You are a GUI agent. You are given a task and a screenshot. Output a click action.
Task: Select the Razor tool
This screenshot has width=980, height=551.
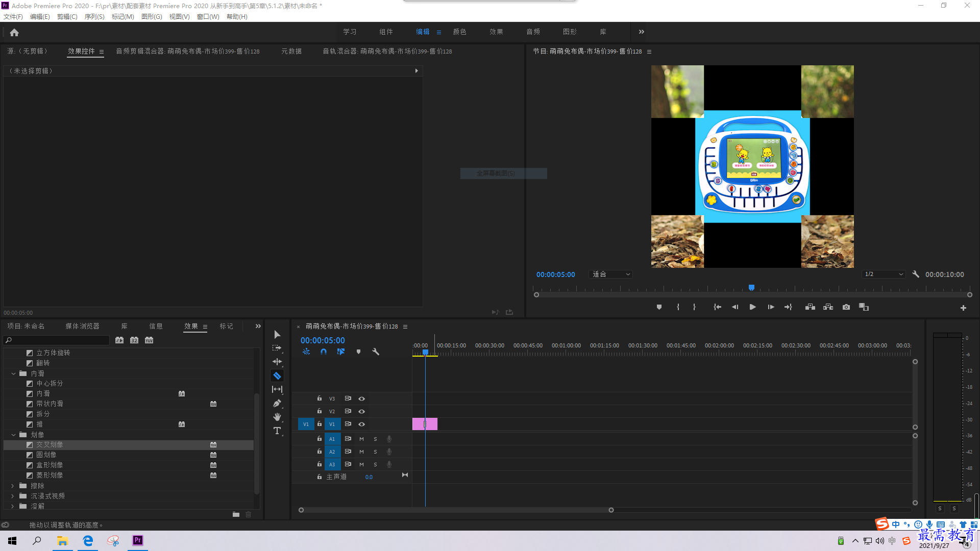[x=277, y=375]
